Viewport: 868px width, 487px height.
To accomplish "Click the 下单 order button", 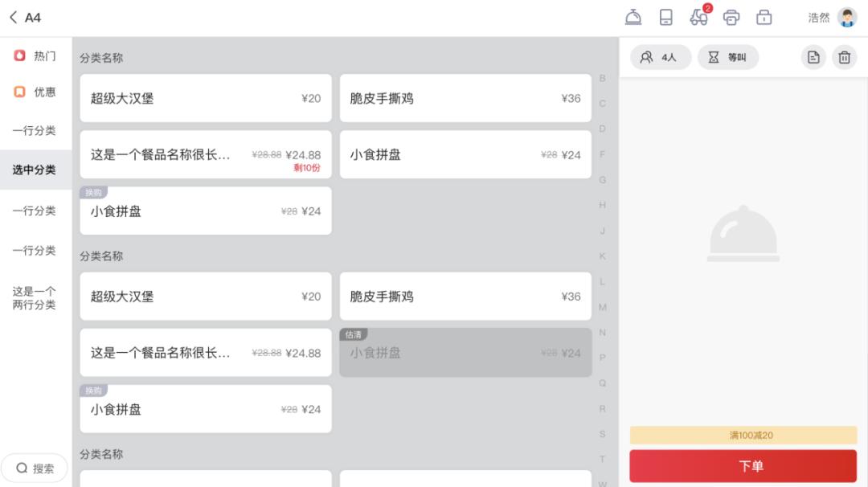I will [742, 465].
